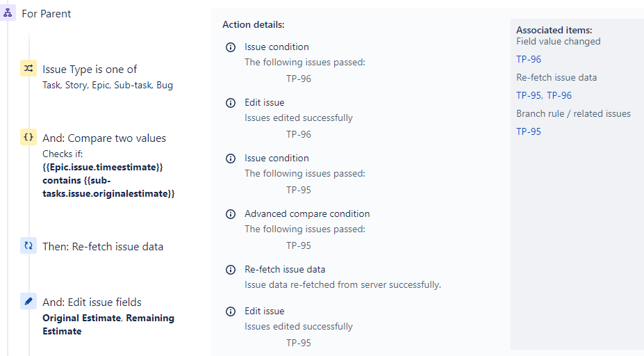Select 'And: Compare two values' step

(104, 138)
